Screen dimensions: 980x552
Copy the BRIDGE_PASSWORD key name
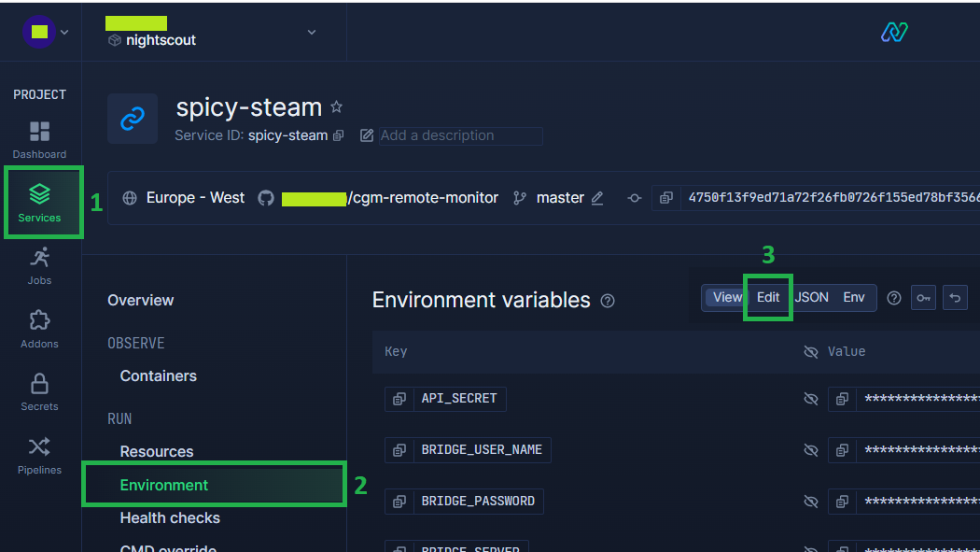coord(399,502)
